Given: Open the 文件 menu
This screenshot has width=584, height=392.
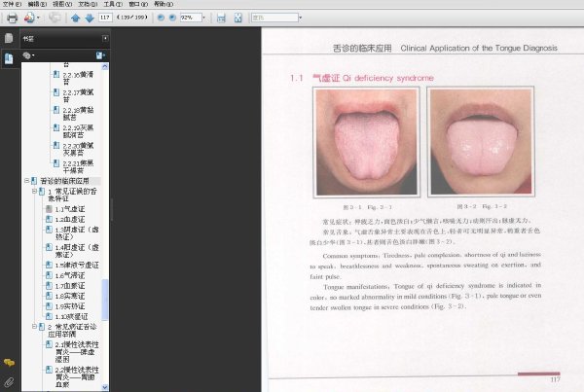Looking at the screenshot, I should pyautogui.click(x=12, y=4).
